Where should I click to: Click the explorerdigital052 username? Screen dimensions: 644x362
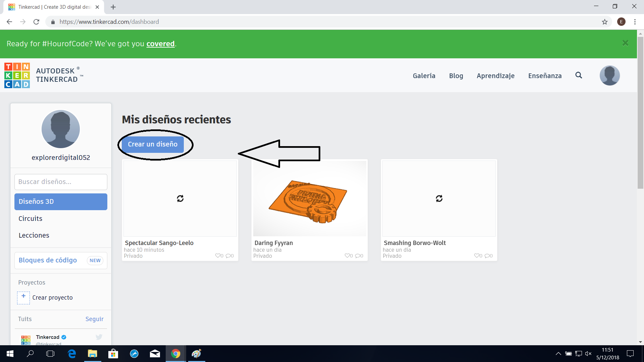(61, 158)
